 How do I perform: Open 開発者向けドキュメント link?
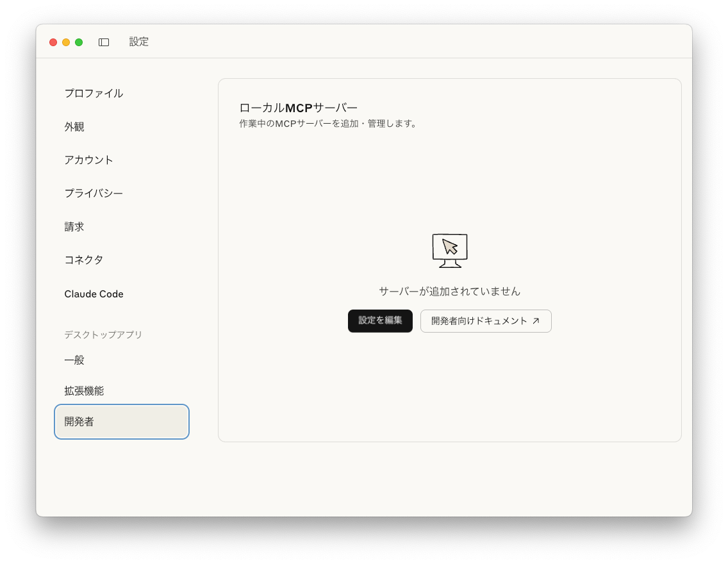[486, 320]
